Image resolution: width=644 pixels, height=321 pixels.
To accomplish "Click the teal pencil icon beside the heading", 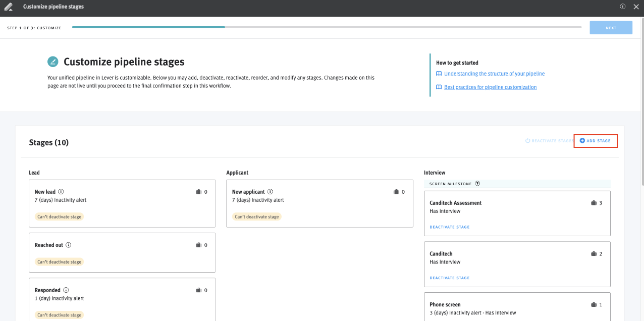I will tap(52, 62).
